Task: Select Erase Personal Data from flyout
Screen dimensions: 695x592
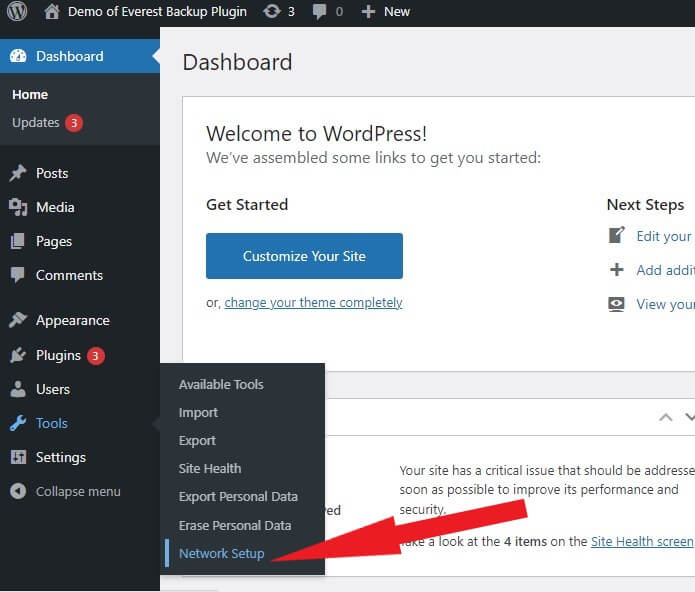Action: click(235, 525)
